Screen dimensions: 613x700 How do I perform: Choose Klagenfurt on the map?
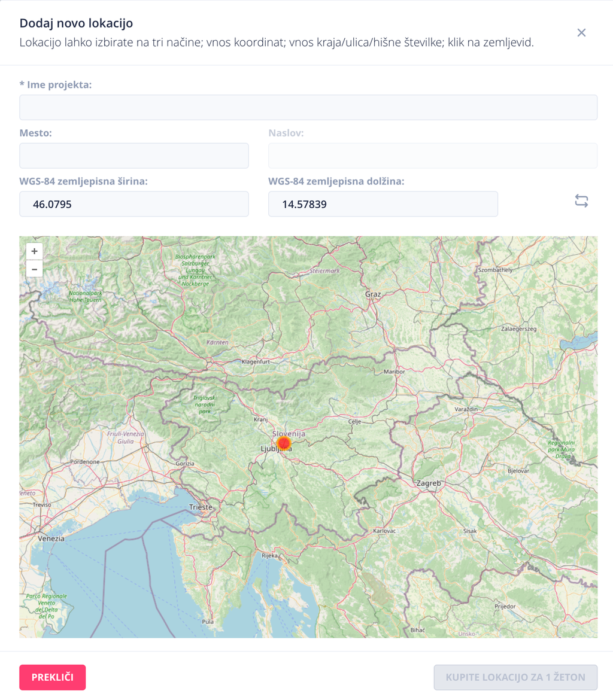[x=256, y=362]
